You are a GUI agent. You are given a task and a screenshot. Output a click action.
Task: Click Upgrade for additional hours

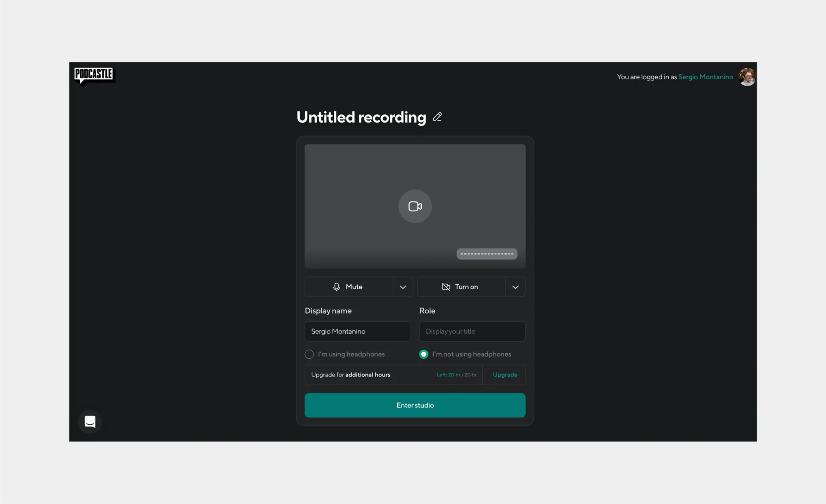coord(504,375)
